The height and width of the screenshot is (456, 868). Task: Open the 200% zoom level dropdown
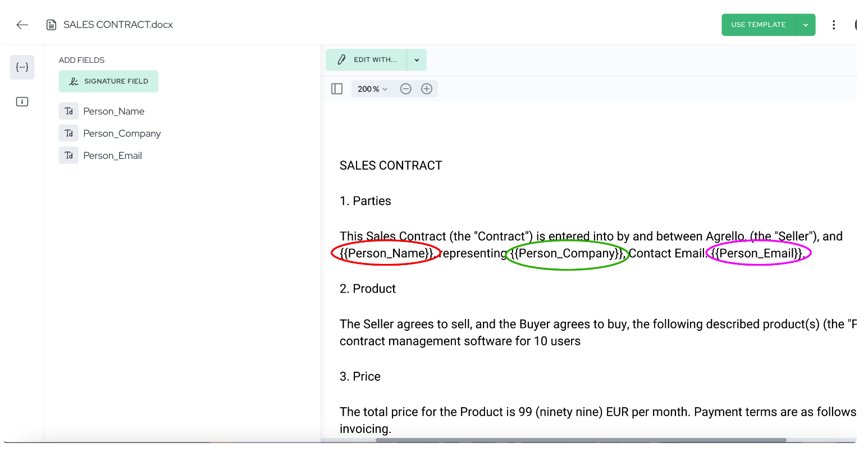372,89
